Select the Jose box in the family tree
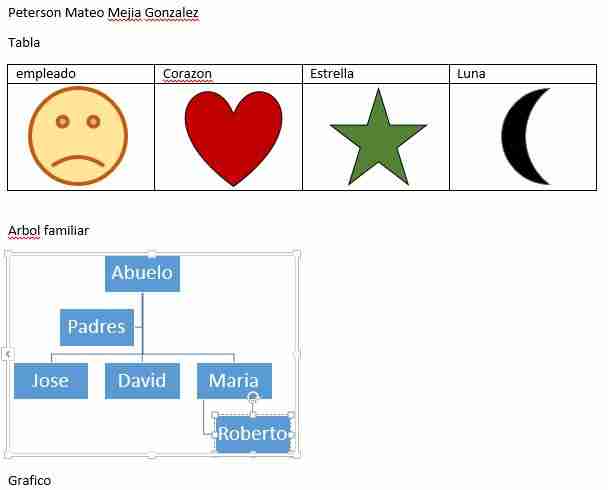The width and height of the screenshot is (608, 490). (x=51, y=381)
